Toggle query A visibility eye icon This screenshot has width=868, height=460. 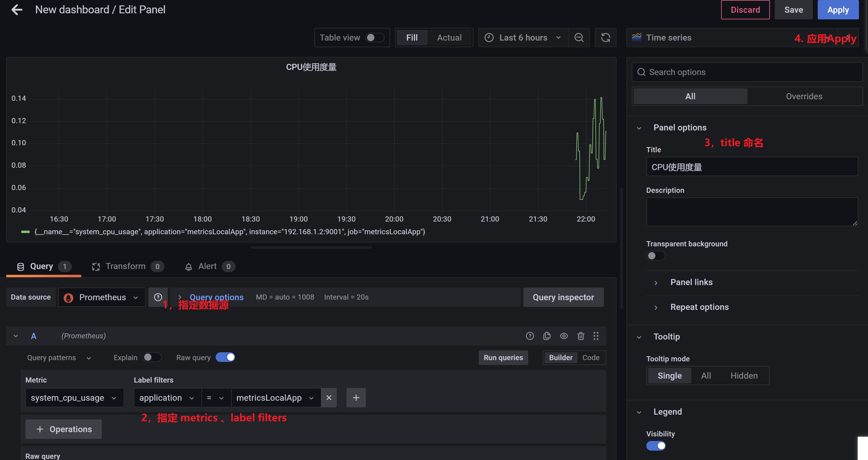(x=564, y=336)
